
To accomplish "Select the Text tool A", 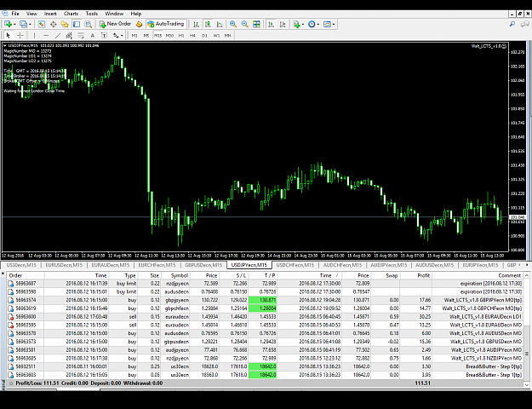I will (92, 35).
